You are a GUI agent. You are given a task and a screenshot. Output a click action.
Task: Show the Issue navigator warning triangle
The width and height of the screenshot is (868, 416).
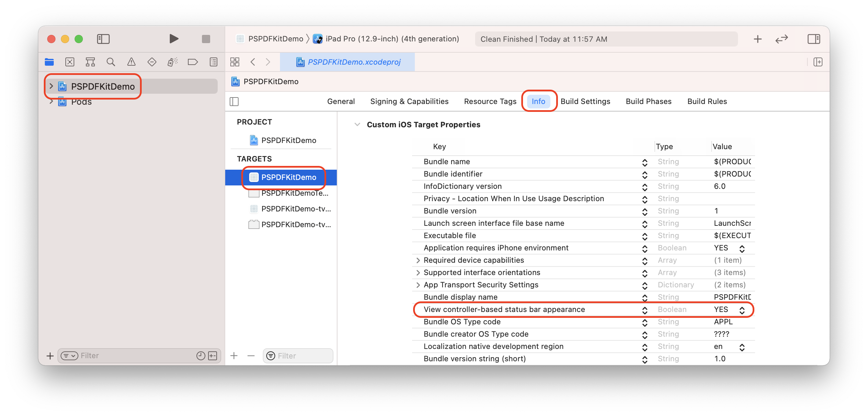pos(131,62)
